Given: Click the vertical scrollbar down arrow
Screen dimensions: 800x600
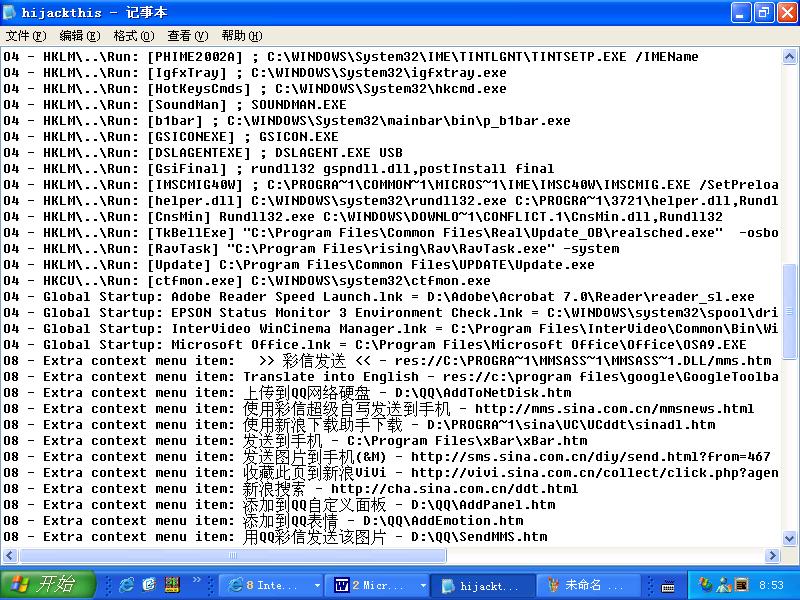Looking at the screenshot, I should 789,538.
